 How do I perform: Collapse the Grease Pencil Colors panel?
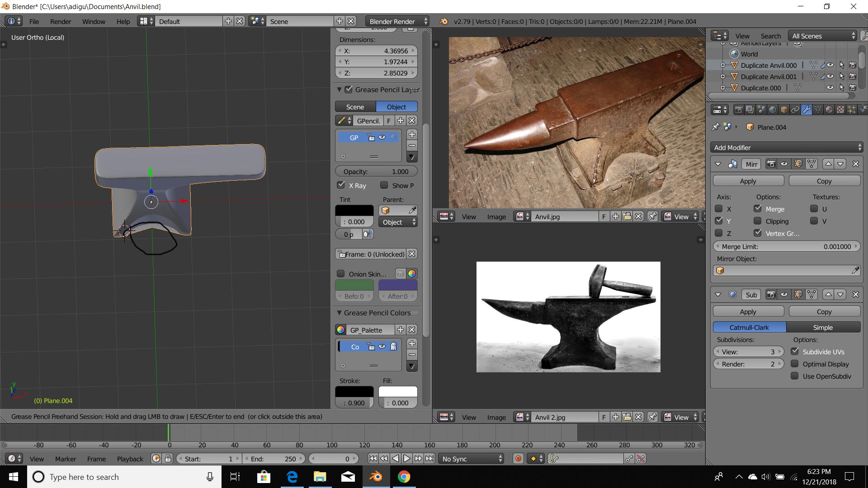[x=339, y=313]
